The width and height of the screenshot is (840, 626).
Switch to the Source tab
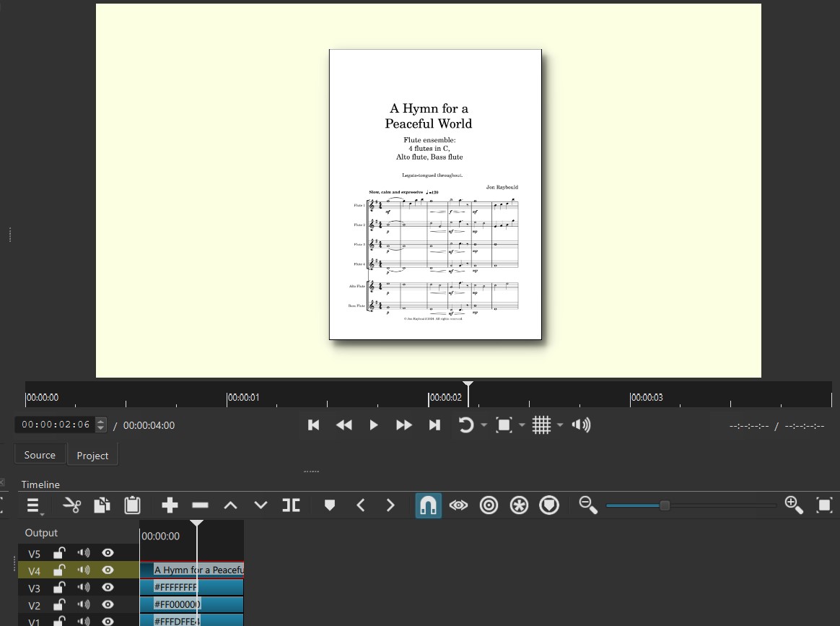[40, 455]
